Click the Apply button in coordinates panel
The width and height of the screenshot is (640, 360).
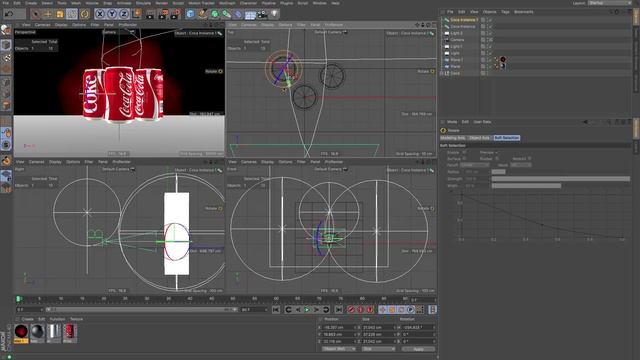pyautogui.click(x=418, y=349)
